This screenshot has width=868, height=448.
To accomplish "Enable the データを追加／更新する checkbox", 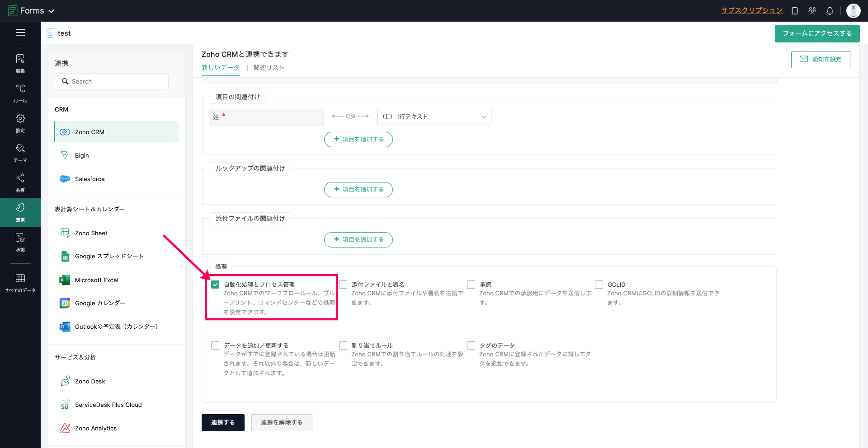I will coord(215,345).
